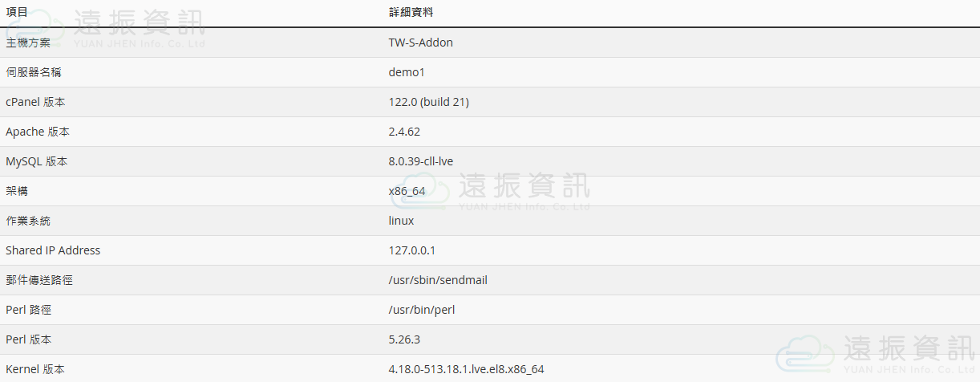
Task: Click the Apache version 2.4.62 value
Action: pos(404,132)
